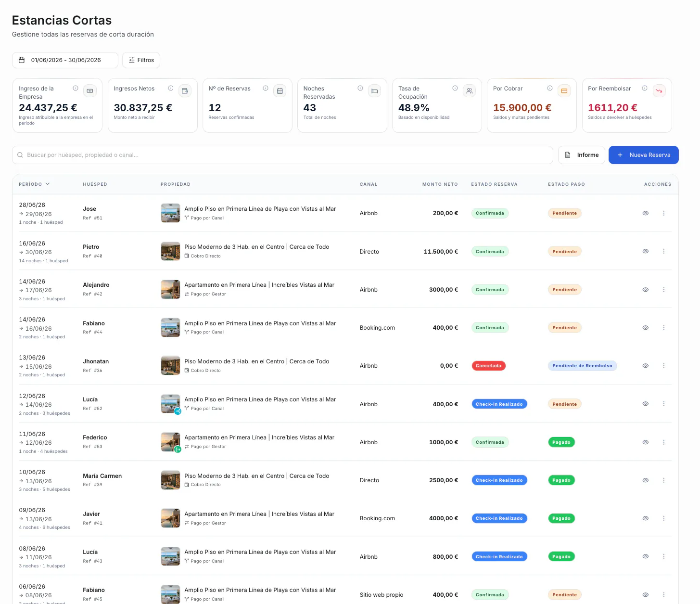Open the Informe report button

582,155
